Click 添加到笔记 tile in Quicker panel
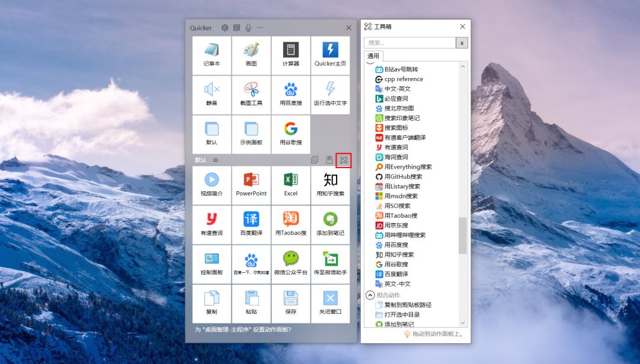Image resolution: width=640 pixels, height=364 pixels. [331, 225]
